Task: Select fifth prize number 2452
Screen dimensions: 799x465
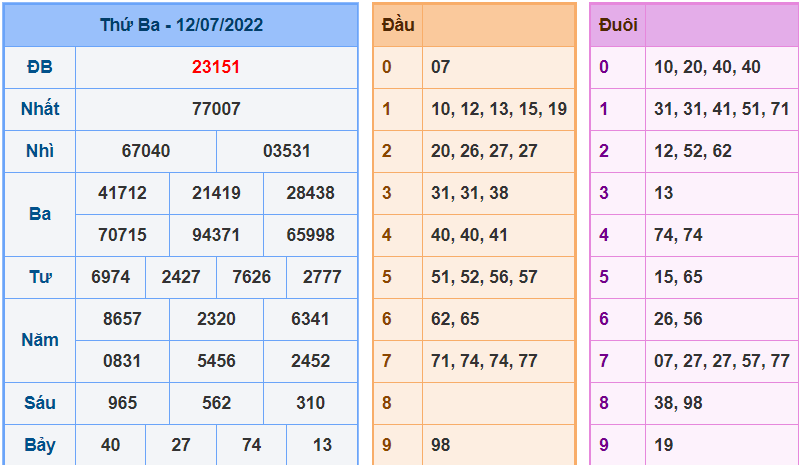Action: tap(310, 361)
